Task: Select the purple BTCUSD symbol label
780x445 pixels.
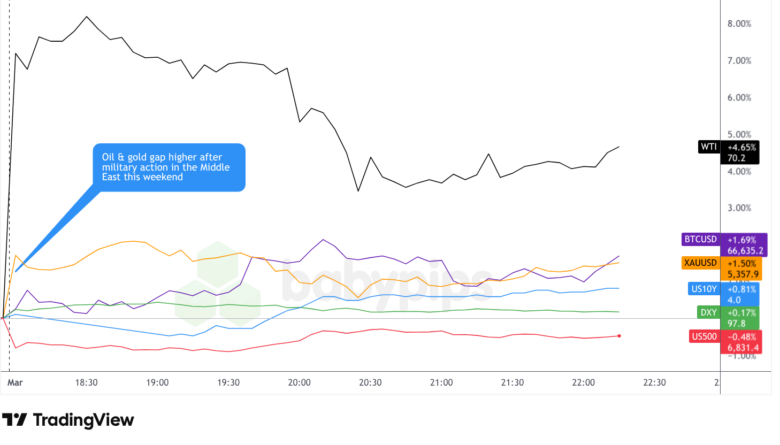Action: tap(701, 239)
